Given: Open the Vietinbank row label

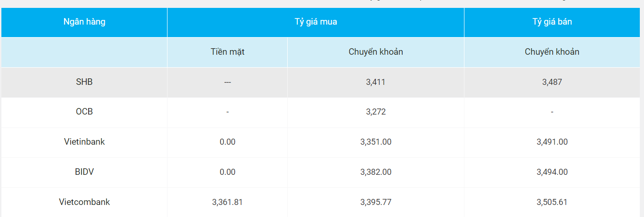Looking at the screenshot, I should [x=84, y=142].
